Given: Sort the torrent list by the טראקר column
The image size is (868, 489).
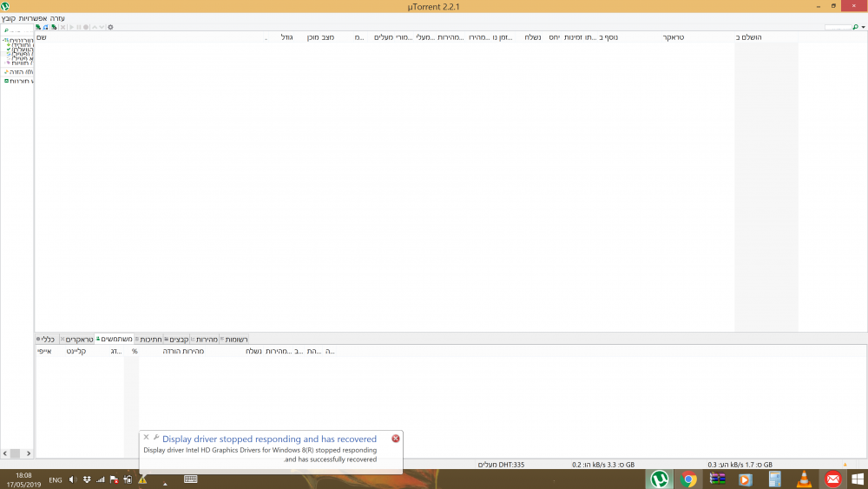Looking at the screenshot, I should 674,37.
